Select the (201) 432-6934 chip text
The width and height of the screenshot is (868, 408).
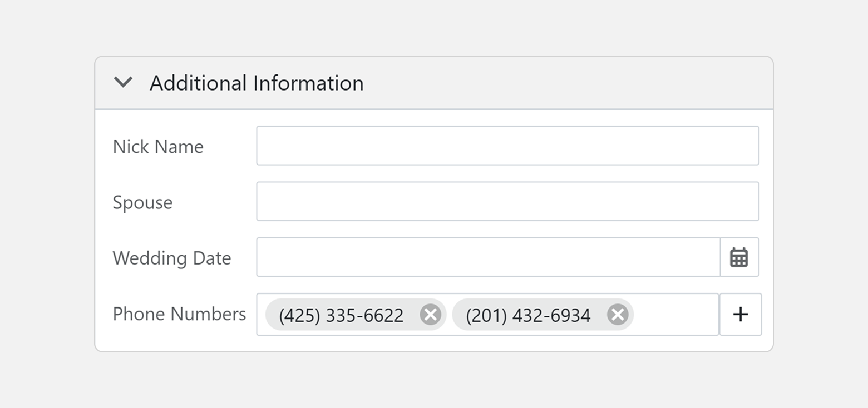[x=528, y=315]
